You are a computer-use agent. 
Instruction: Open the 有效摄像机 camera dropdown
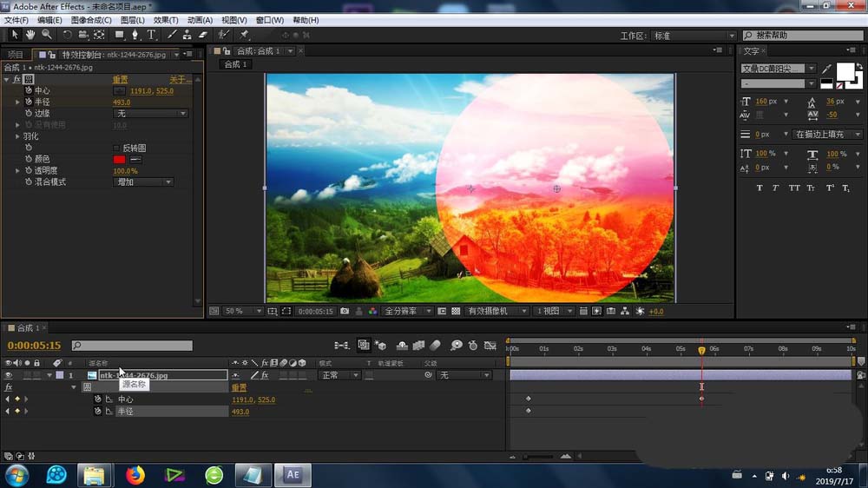[496, 312]
